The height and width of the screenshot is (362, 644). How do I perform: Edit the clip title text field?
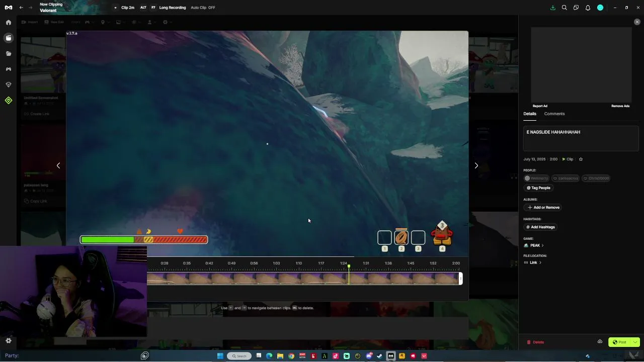(581, 138)
